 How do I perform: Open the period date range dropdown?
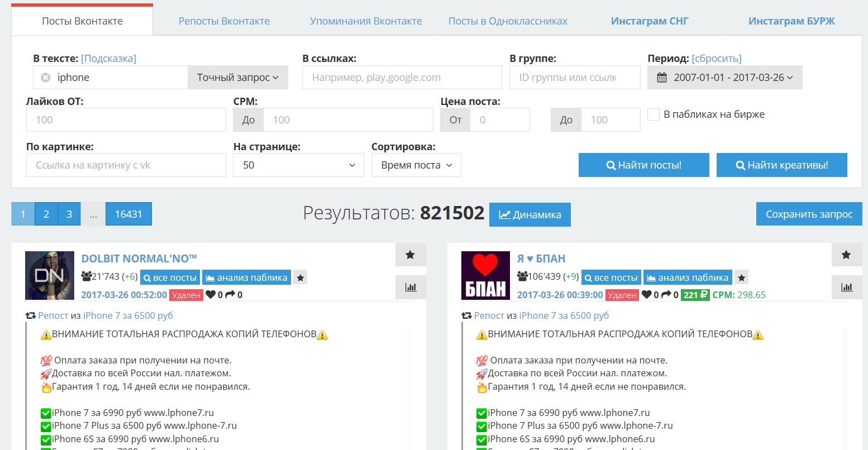pos(725,78)
